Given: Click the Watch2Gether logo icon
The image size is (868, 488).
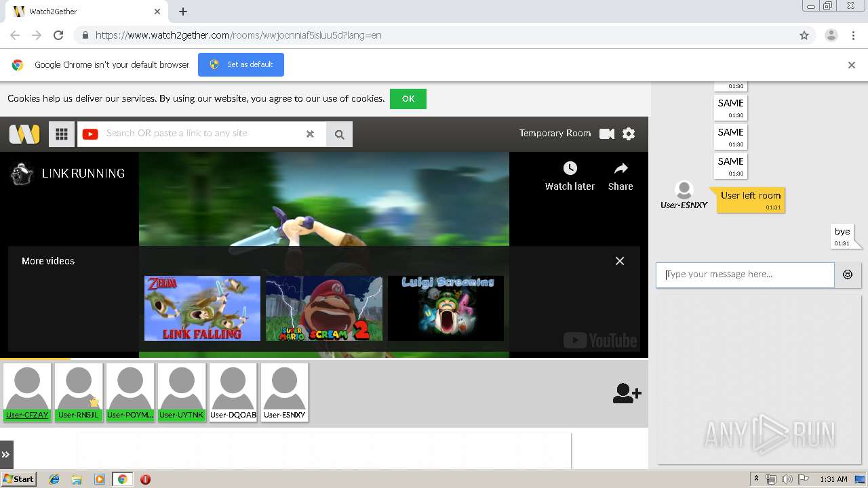Looking at the screenshot, I should tap(24, 134).
